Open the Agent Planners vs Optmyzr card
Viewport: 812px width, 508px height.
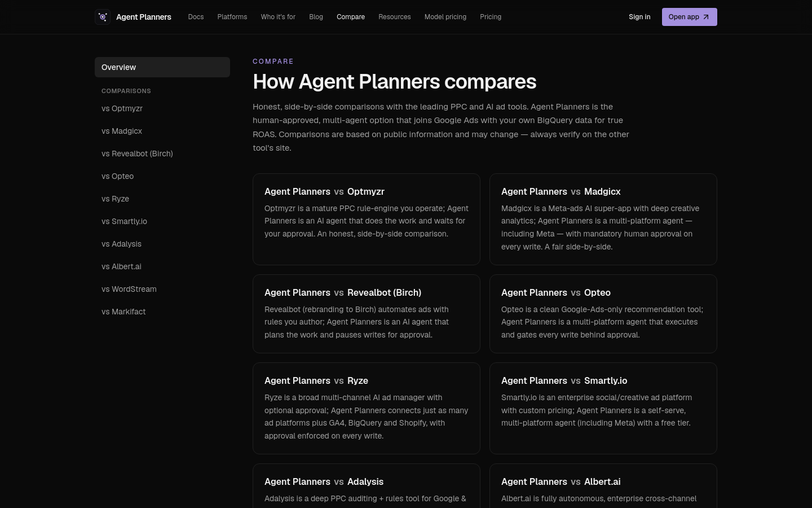coord(367,219)
